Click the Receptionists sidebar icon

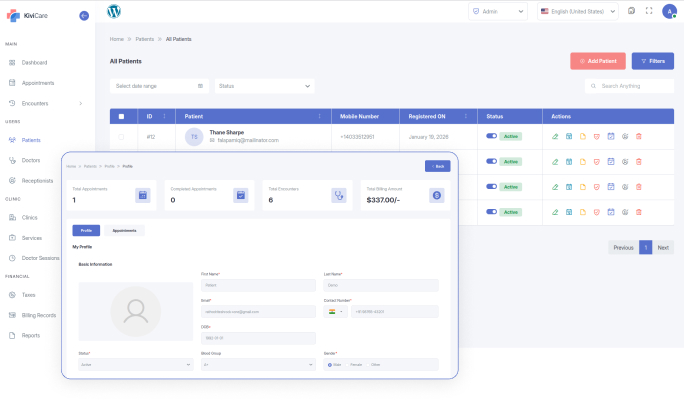(12, 181)
